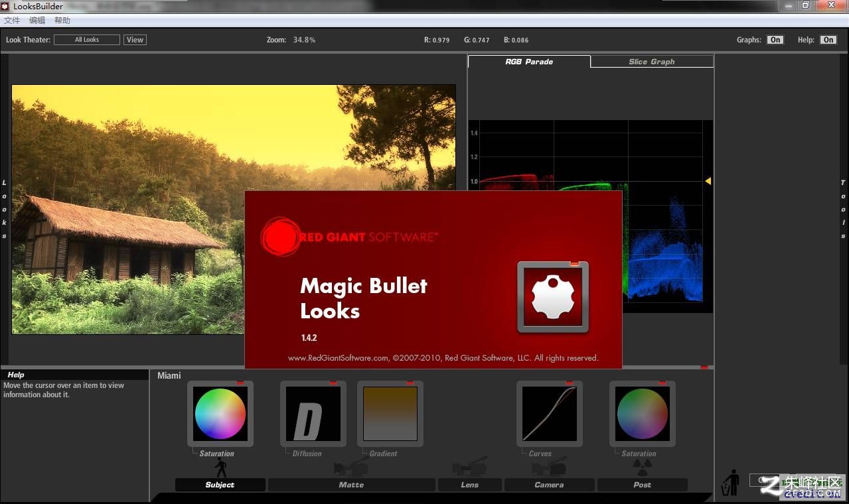This screenshot has height=504, width=849.
Task: Select the Post stage label
Action: click(643, 485)
